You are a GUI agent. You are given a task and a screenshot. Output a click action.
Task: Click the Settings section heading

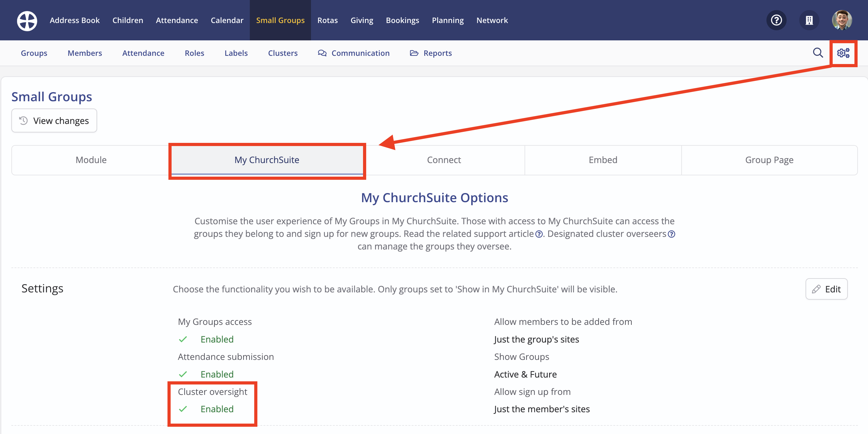[x=43, y=288]
